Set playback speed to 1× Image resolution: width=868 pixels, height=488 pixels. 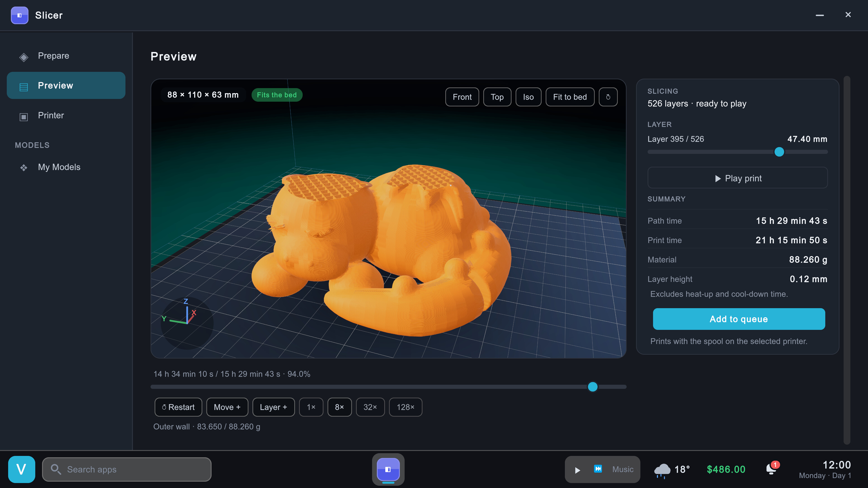[x=311, y=407]
